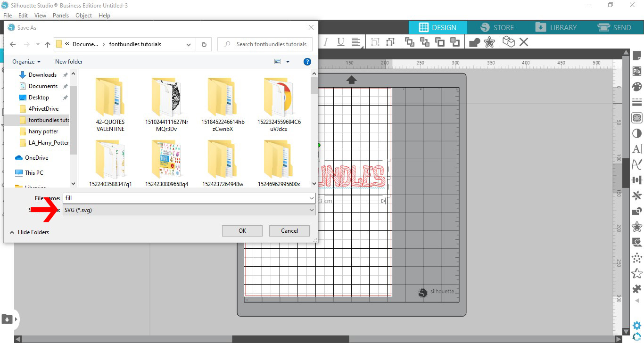Click the Offset star icon in toolbar
Image resolution: width=644 pixels, height=343 pixels.
489,42
